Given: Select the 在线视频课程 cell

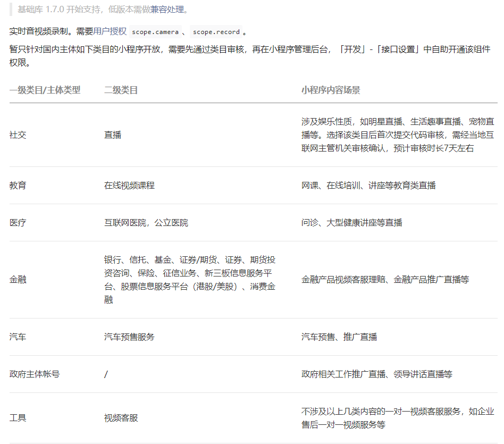Looking at the screenshot, I should pyautogui.click(x=129, y=186).
